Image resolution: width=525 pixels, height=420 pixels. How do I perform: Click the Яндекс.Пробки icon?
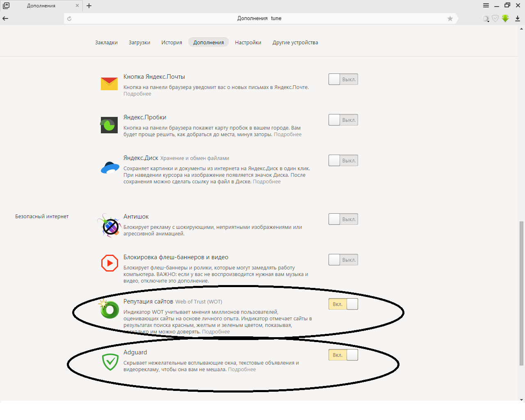[x=110, y=125]
